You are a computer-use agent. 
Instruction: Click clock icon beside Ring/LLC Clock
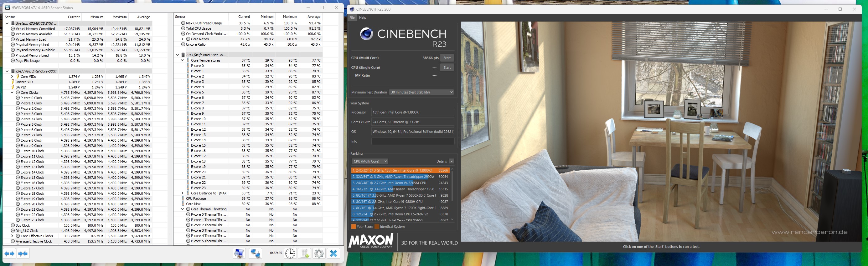click(x=13, y=231)
